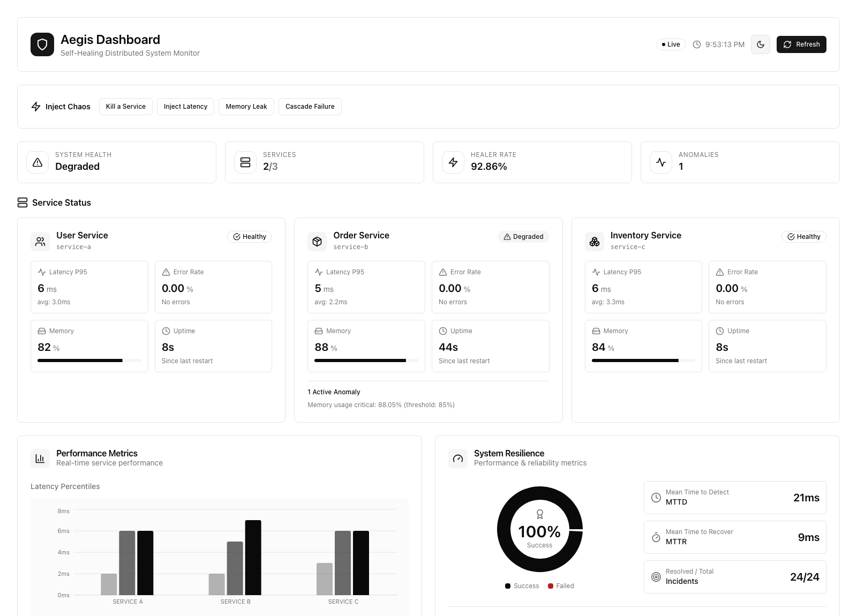
Task: Click Order Service Uptime clock icon
Action: click(x=443, y=331)
